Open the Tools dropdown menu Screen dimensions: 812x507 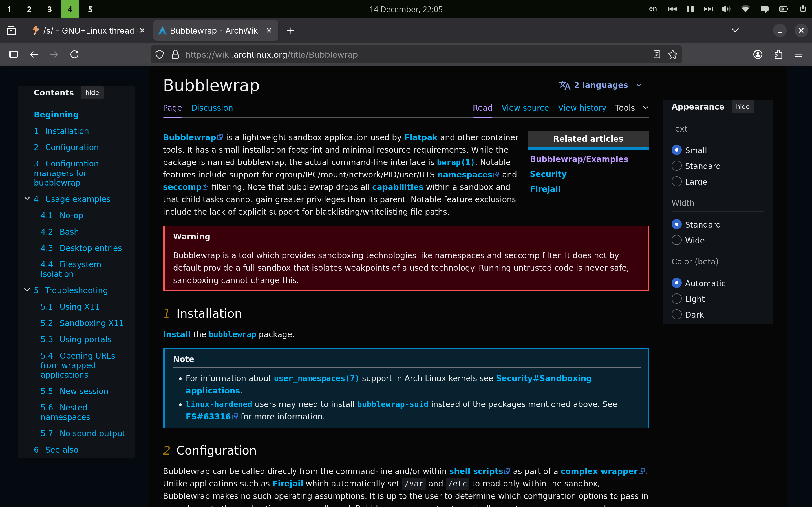631,108
